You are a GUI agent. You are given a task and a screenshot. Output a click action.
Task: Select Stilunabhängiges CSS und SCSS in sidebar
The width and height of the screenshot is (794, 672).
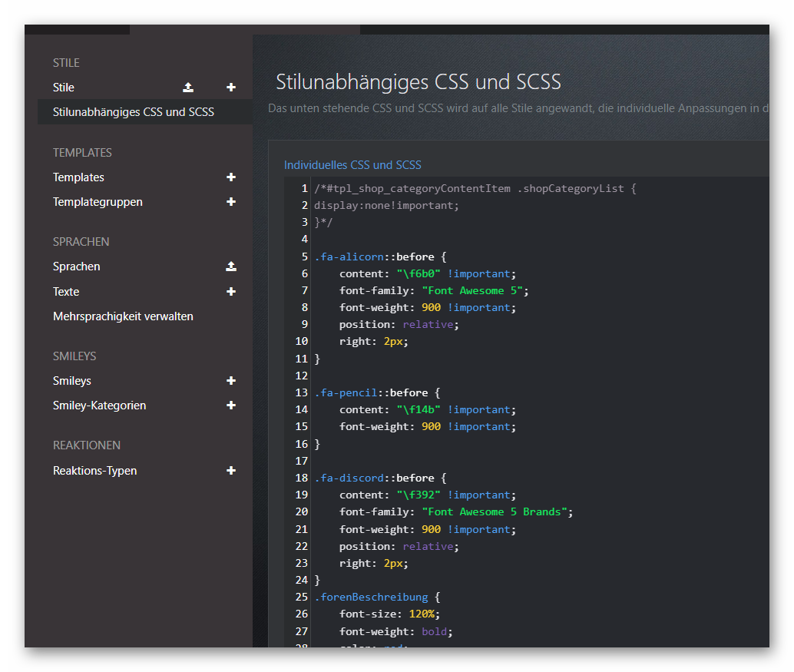click(134, 112)
